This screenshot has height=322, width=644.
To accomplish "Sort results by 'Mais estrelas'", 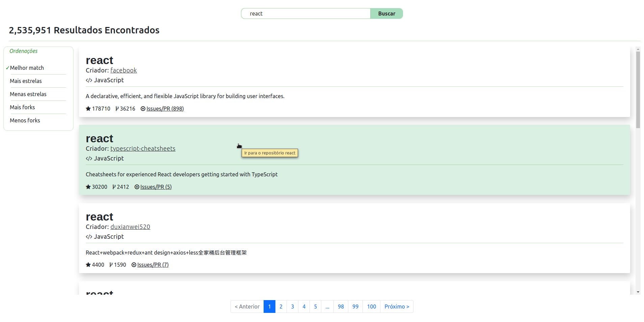I will [26, 81].
